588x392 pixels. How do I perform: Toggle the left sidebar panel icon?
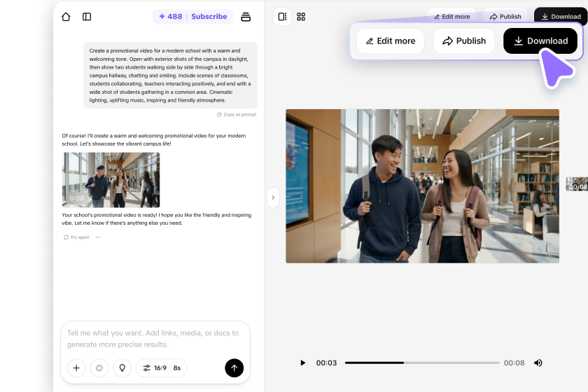click(87, 17)
